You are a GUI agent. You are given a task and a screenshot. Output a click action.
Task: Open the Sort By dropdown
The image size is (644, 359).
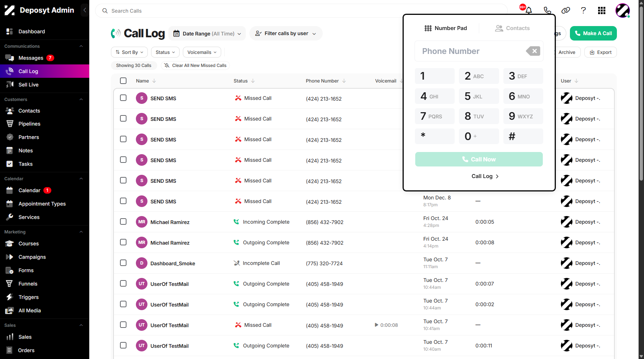pos(129,52)
